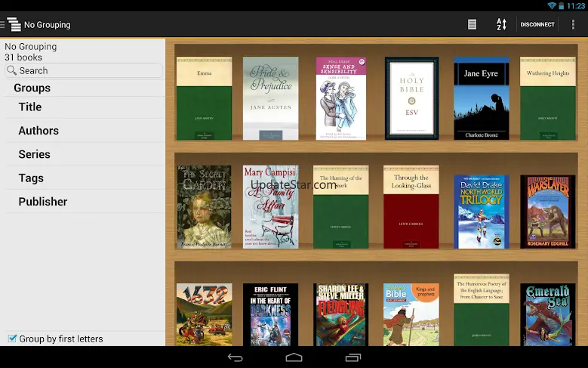Image resolution: width=588 pixels, height=368 pixels.
Task: Select the Title grouping option
Action: (30, 107)
